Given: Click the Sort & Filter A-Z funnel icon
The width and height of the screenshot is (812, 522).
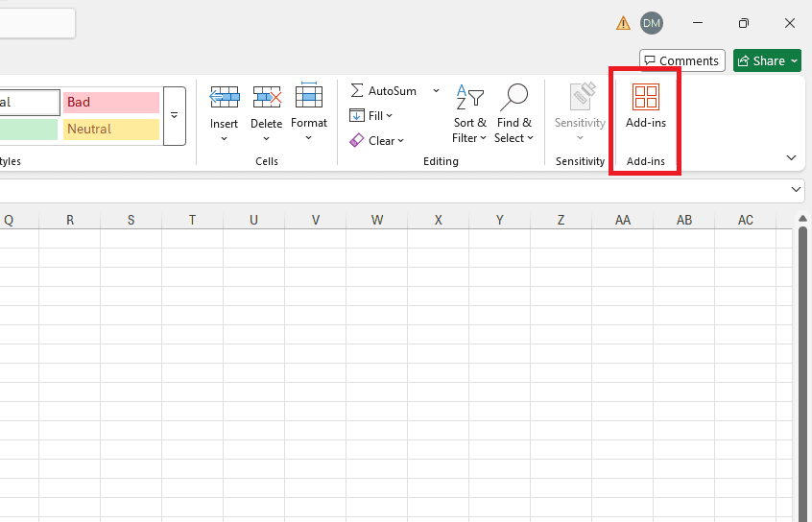Looking at the screenshot, I should click(x=469, y=97).
